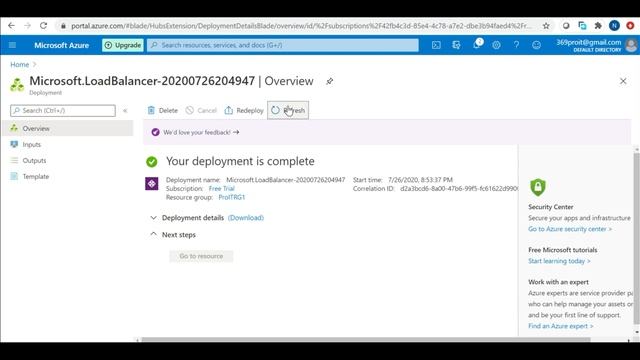The image size is (640, 360).
Task: Open Directory and subscription filter icon
Action: 456,45
